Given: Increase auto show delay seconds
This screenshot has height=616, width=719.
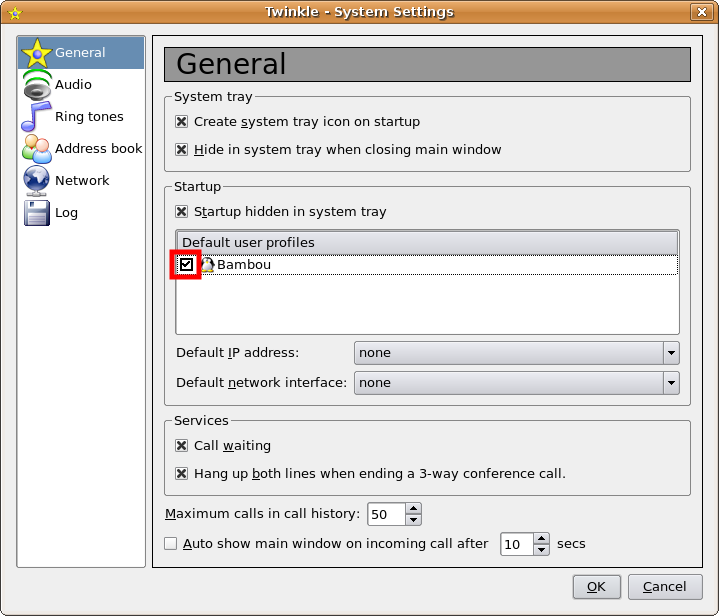Looking at the screenshot, I should (x=542, y=538).
